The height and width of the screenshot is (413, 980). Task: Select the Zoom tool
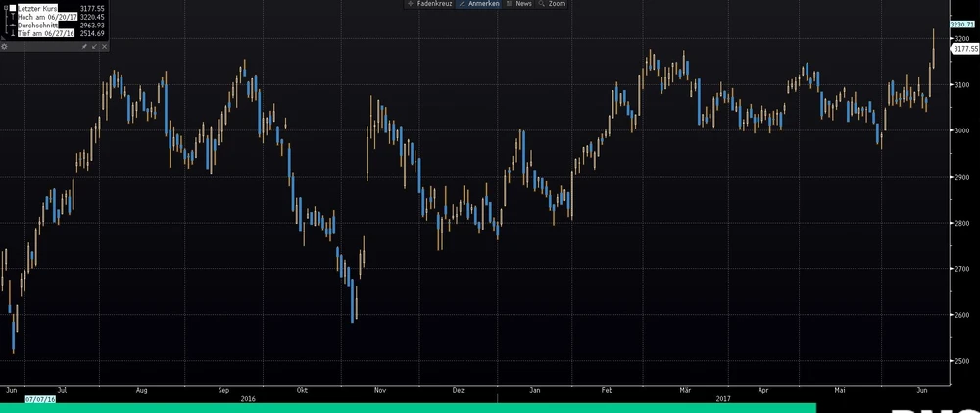(555, 4)
